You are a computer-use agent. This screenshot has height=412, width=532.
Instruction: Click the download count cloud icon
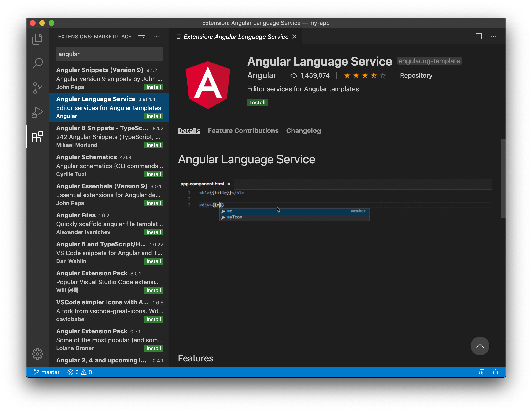pyautogui.click(x=294, y=75)
